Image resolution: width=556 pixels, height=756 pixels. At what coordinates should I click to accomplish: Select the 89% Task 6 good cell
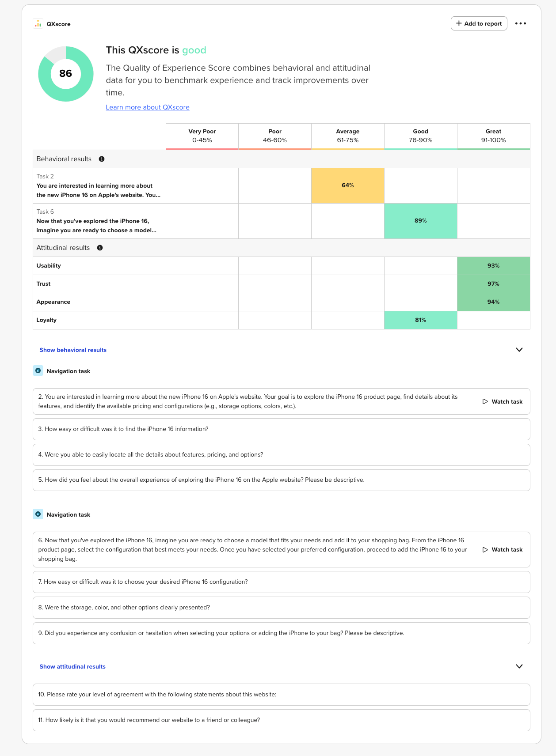click(x=421, y=221)
